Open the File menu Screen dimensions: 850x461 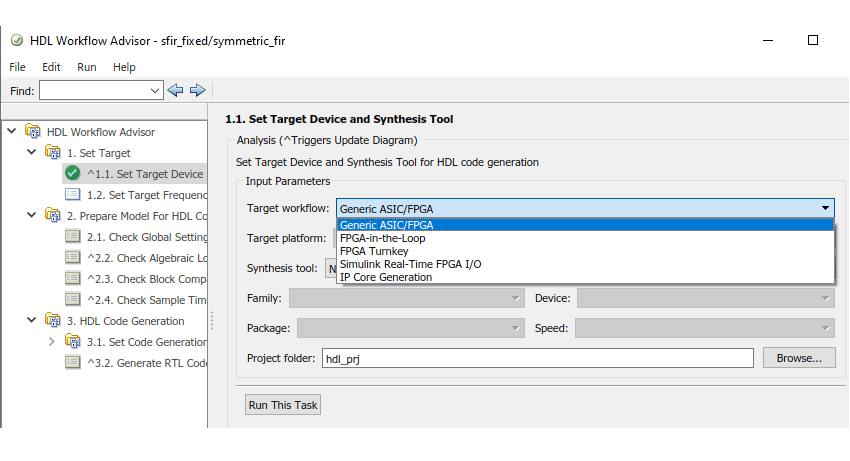pos(17,67)
